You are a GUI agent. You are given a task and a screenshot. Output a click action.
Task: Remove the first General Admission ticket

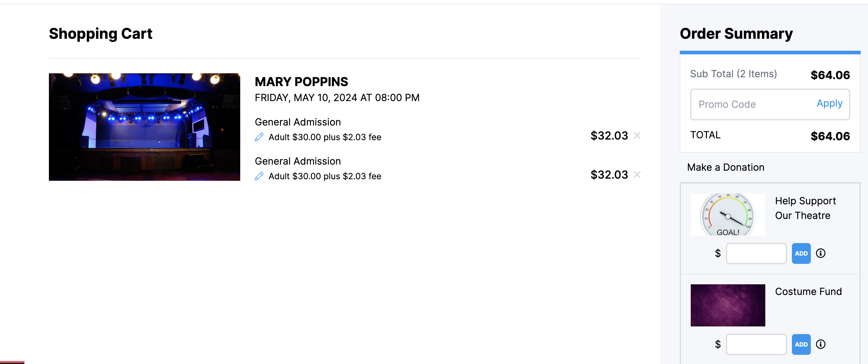click(x=637, y=135)
